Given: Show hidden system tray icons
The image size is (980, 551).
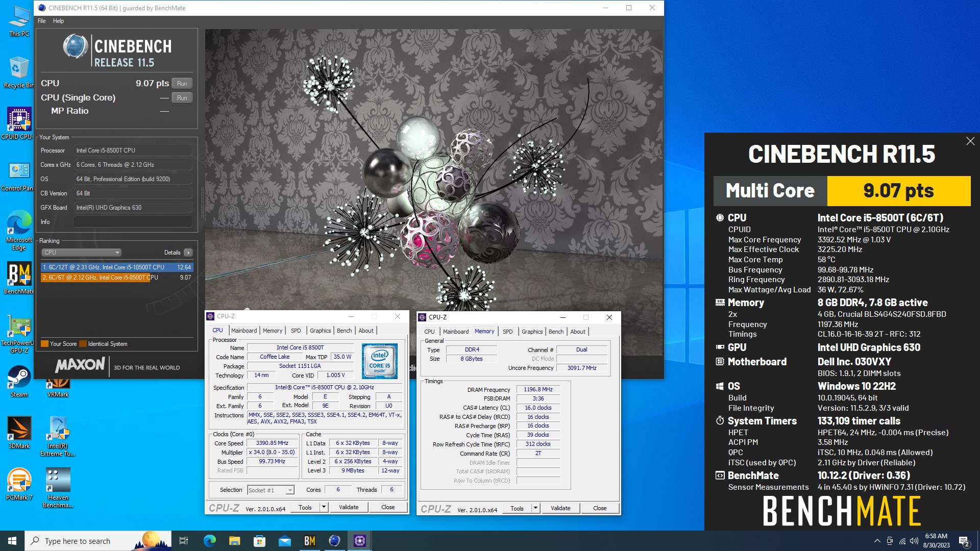Looking at the screenshot, I should coord(877,541).
